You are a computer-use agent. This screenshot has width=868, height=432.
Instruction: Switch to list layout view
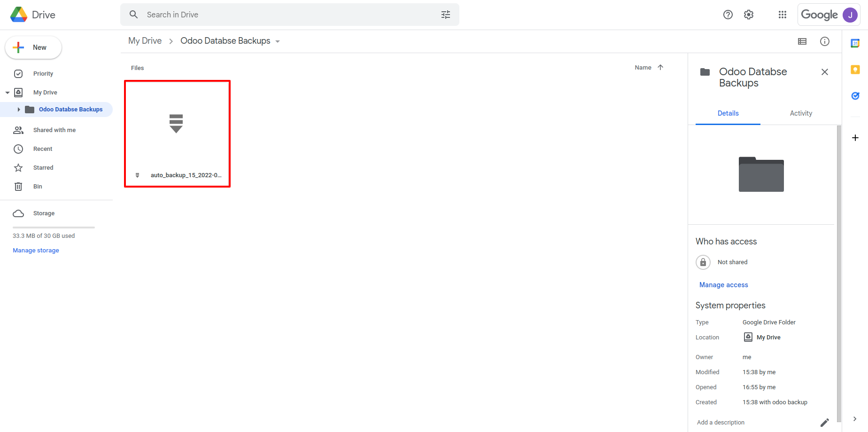point(802,41)
